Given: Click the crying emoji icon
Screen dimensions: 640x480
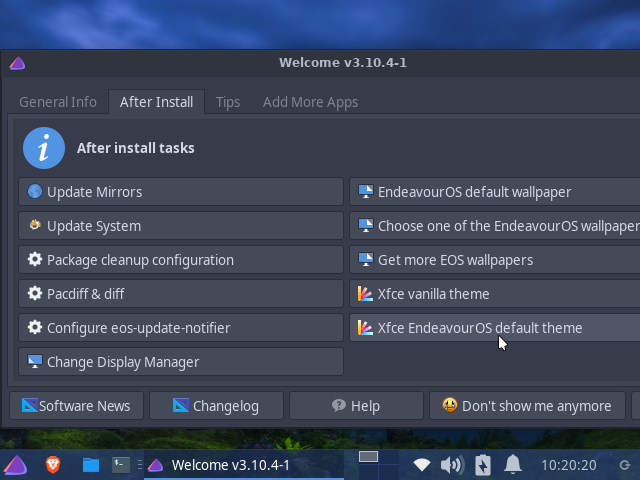Looking at the screenshot, I should pyautogui.click(x=450, y=405).
